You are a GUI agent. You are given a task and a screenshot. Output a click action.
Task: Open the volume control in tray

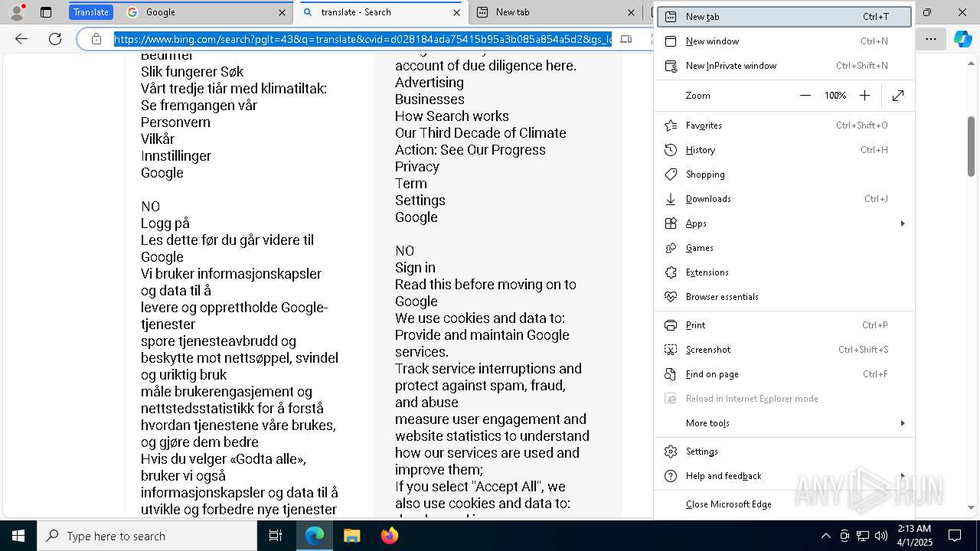pos(880,536)
